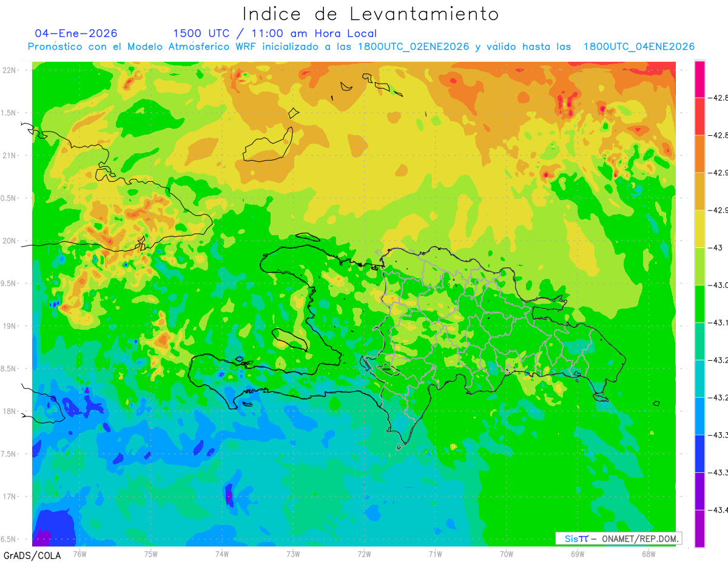728x562 pixels.
Task: Select the orange swatch in the color bar
Action: coord(699,154)
